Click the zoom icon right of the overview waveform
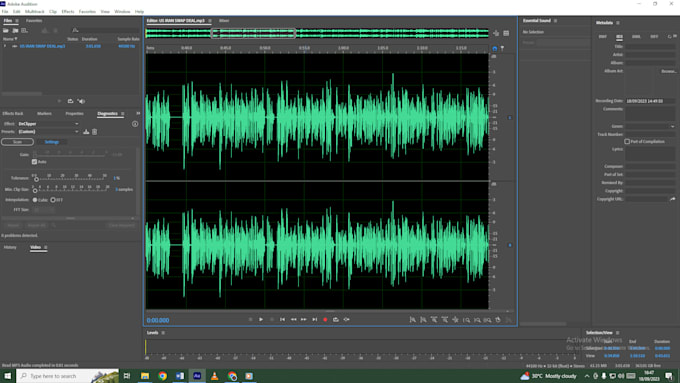This screenshot has width=680, height=383. tap(496, 33)
